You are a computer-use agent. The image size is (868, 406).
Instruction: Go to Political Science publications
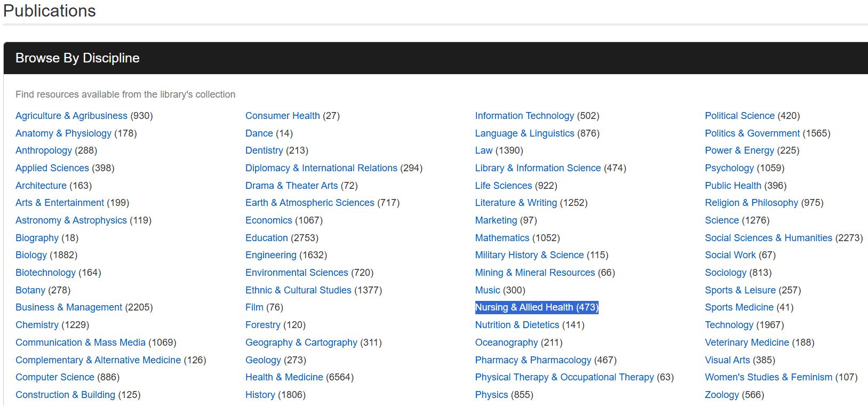point(739,116)
